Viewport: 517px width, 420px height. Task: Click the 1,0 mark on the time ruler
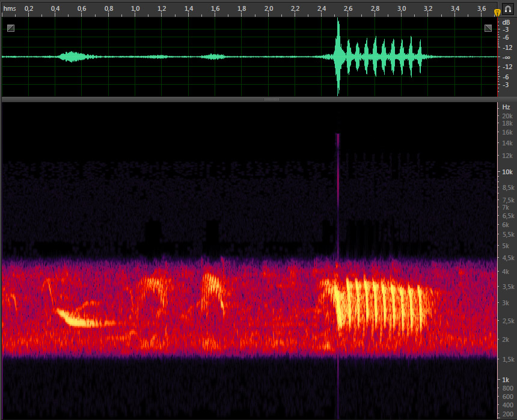coord(135,8)
